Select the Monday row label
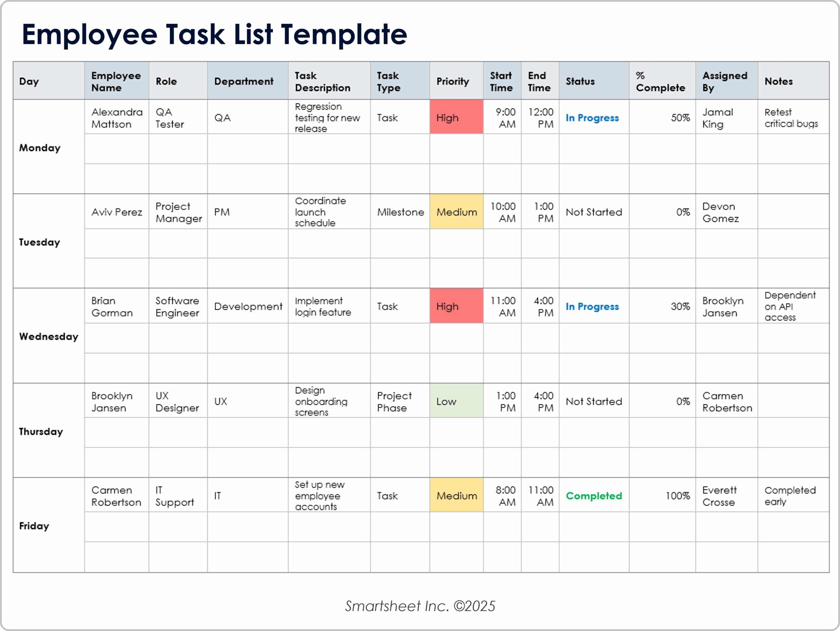The height and width of the screenshot is (631, 840). [39, 148]
